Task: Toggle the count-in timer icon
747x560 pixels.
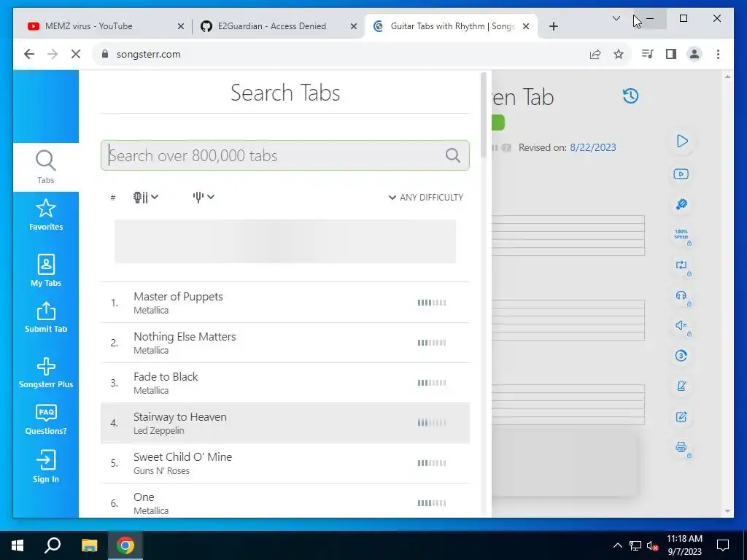Action: 681,355
